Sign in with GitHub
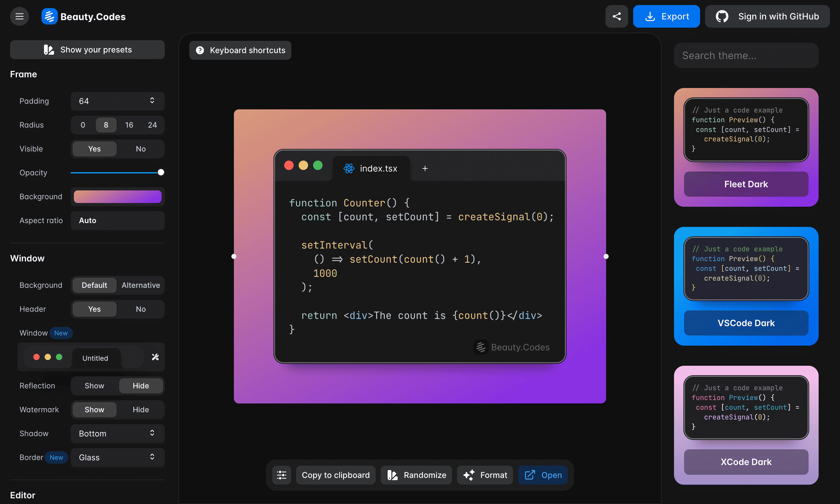840x504 pixels. (x=767, y=16)
